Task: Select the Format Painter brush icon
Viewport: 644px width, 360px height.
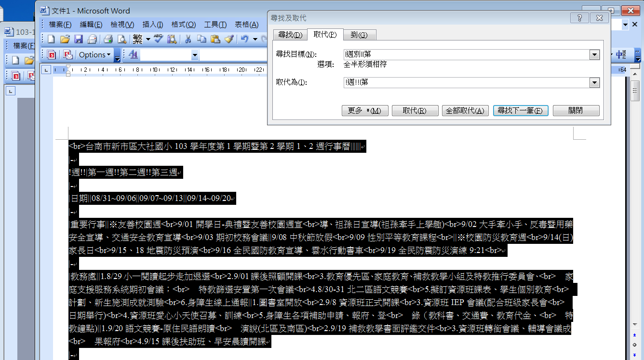Action: click(229, 39)
